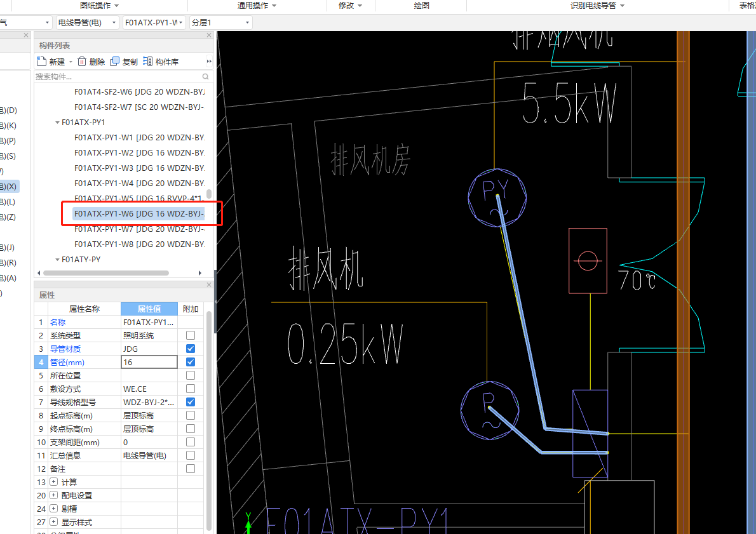Open the 修改 menu
Viewport: 756px width, 534px height.
coord(350,5)
